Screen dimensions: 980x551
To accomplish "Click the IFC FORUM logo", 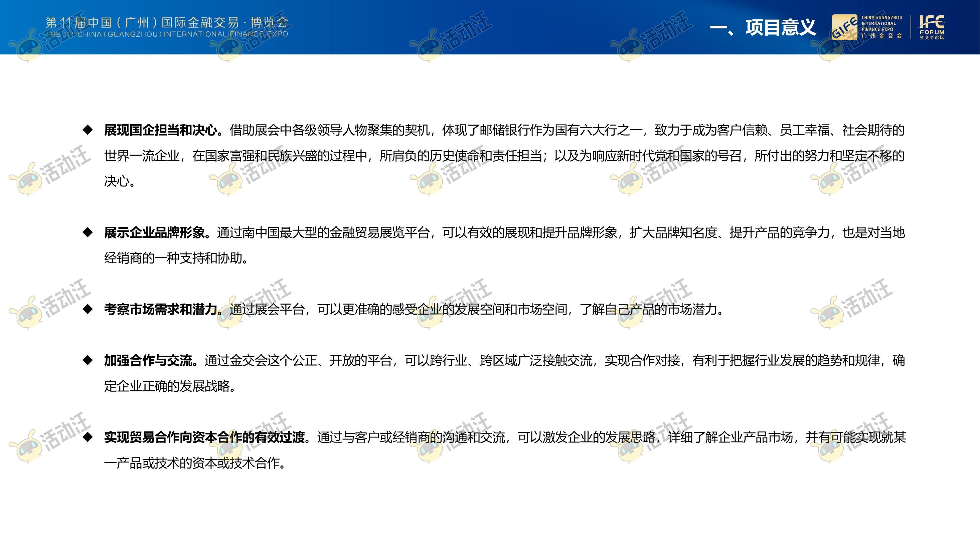I will [x=931, y=27].
